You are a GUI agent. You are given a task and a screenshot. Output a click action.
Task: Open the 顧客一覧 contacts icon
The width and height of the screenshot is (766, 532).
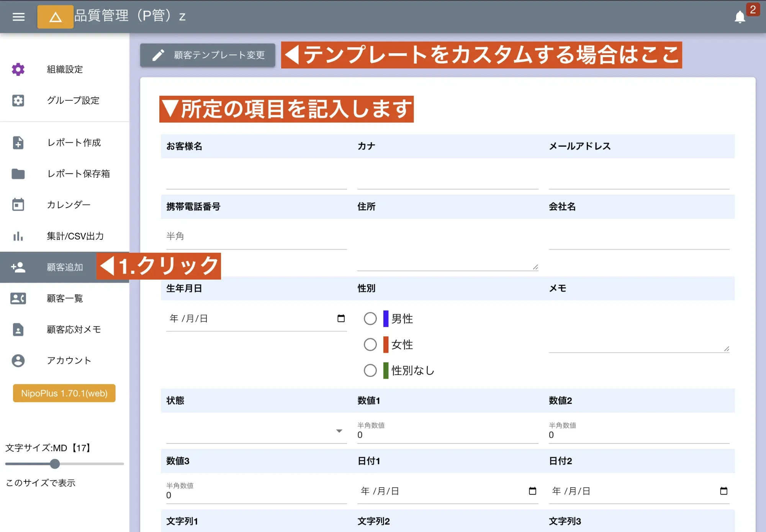(18, 298)
